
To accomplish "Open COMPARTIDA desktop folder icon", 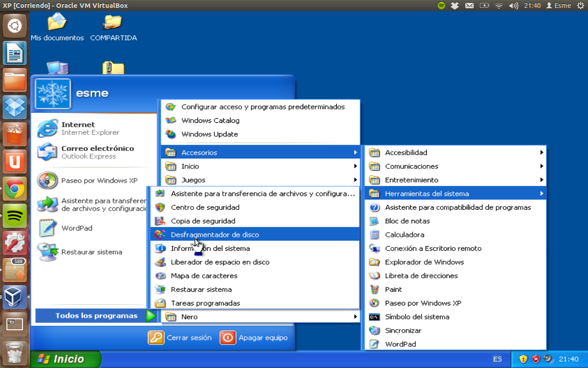I will pyautogui.click(x=113, y=22).
